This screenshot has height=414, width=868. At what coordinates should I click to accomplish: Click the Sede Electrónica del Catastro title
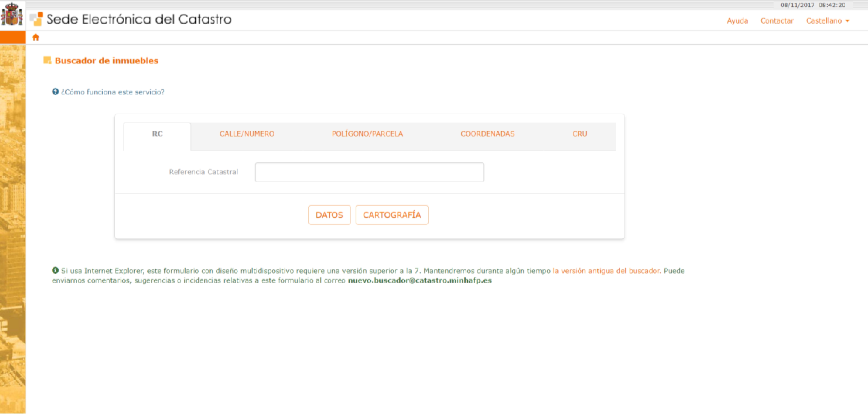tap(139, 19)
